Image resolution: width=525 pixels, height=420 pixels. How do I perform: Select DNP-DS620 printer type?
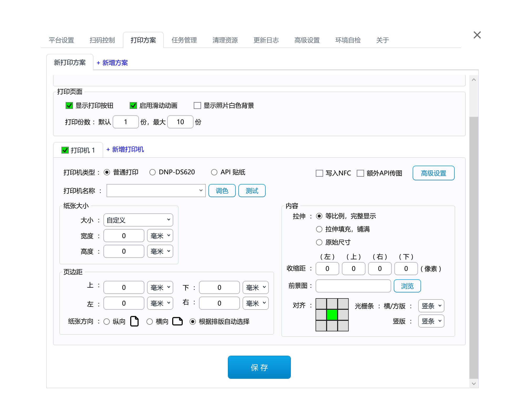coord(152,172)
